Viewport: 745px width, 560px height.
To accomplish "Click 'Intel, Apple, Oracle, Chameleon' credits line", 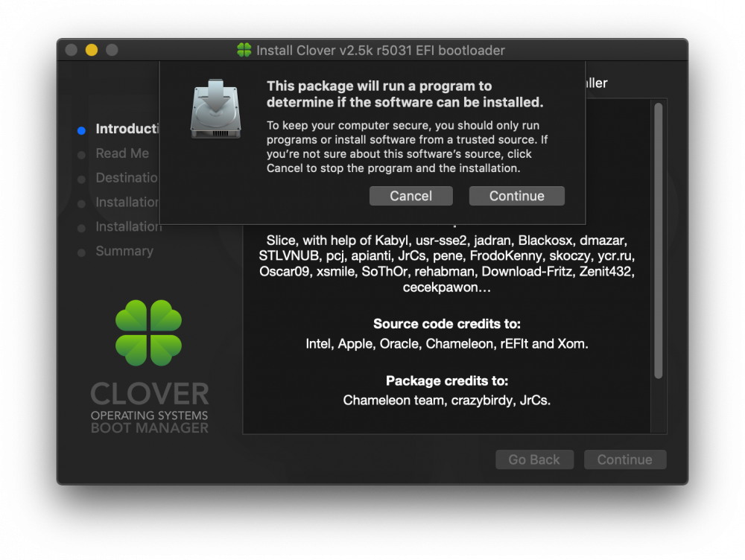I will pyautogui.click(x=446, y=343).
